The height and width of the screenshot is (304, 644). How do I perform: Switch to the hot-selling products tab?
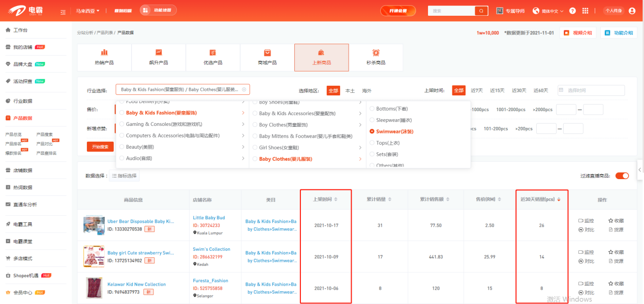point(104,57)
